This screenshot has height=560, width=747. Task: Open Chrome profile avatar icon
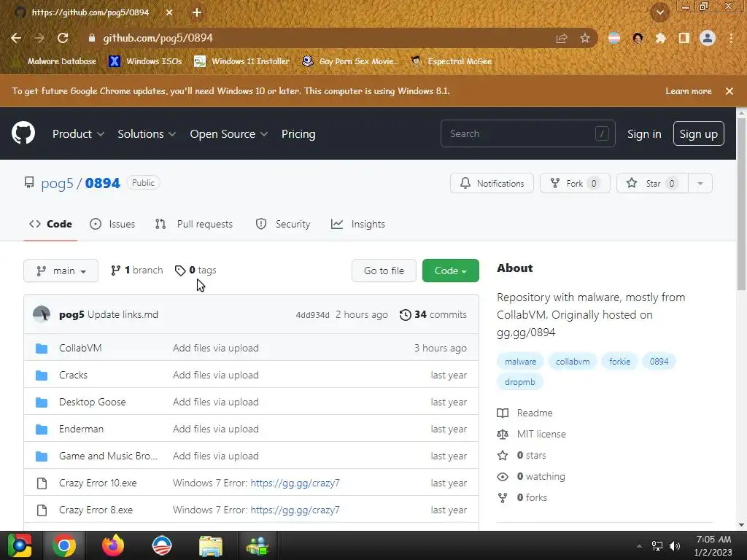pos(708,38)
